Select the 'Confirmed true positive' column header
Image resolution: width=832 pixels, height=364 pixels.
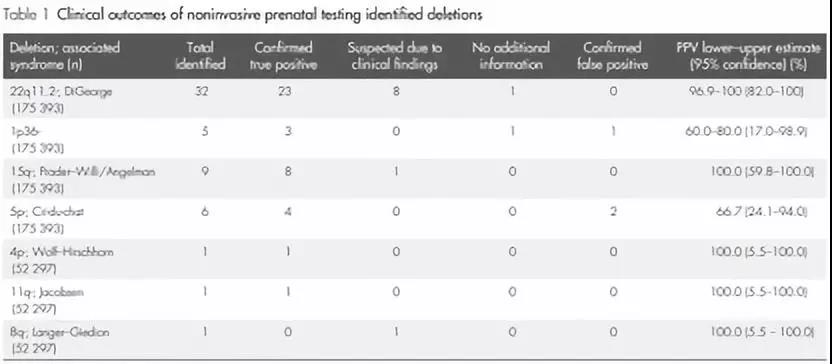tap(283, 56)
